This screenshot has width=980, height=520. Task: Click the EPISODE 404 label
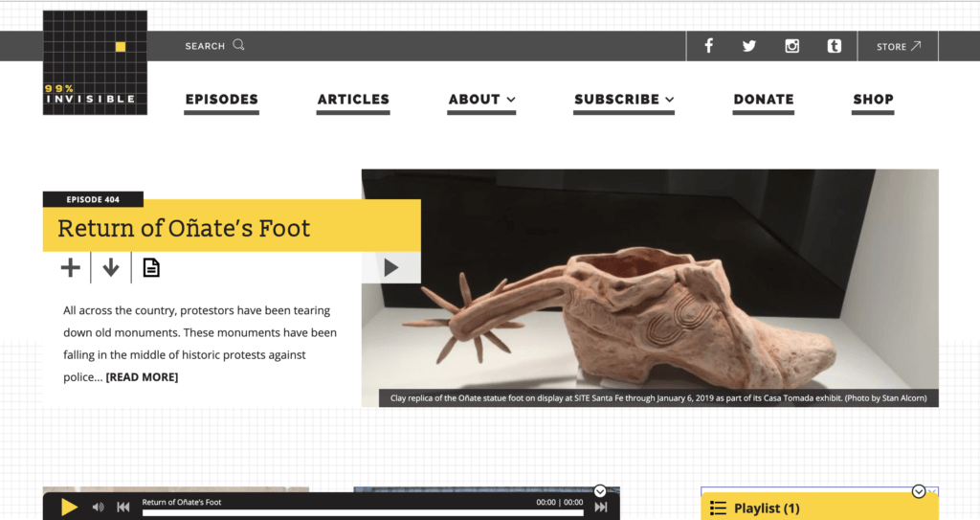93,199
